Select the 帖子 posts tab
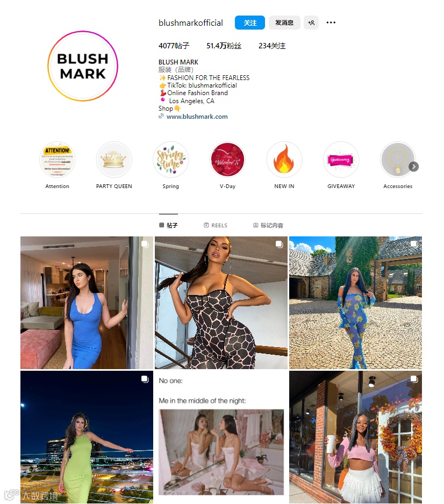Image resolution: width=444 pixels, height=504 pixels. point(168,225)
